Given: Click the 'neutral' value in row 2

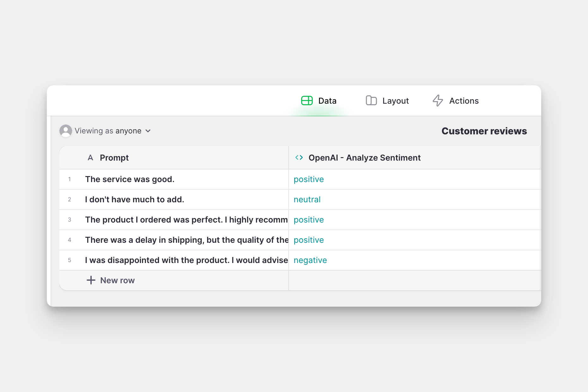Looking at the screenshot, I should tap(307, 199).
